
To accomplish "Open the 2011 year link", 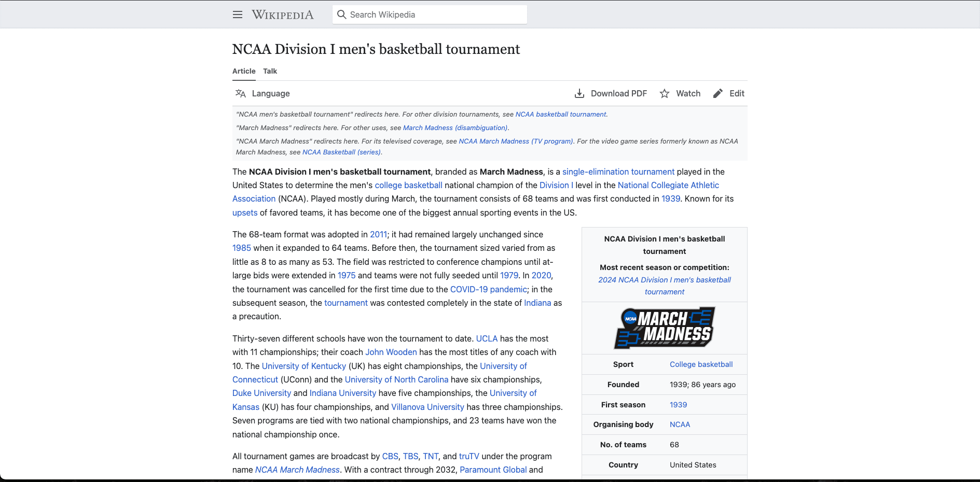I will [x=378, y=234].
